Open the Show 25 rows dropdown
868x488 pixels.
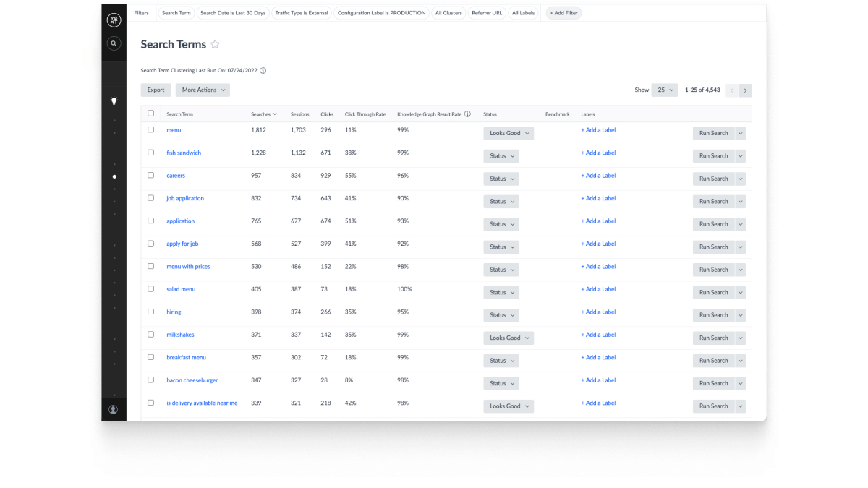[x=664, y=90]
